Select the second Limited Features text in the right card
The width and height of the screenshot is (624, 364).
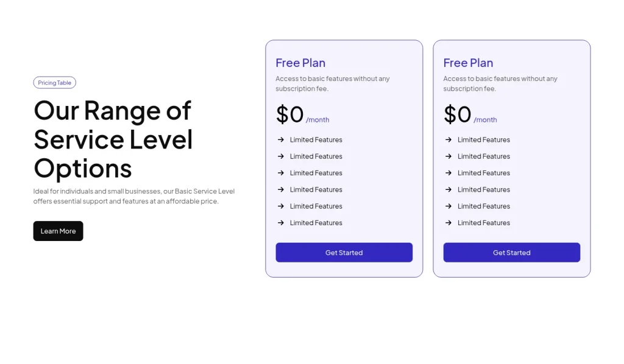pyautogui.click(x=483, y=156)
